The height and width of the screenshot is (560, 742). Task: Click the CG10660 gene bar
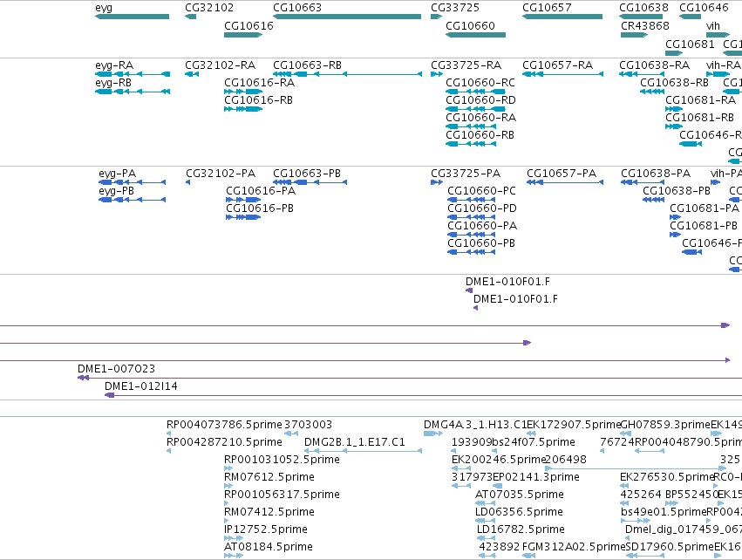tap(475, 35)
